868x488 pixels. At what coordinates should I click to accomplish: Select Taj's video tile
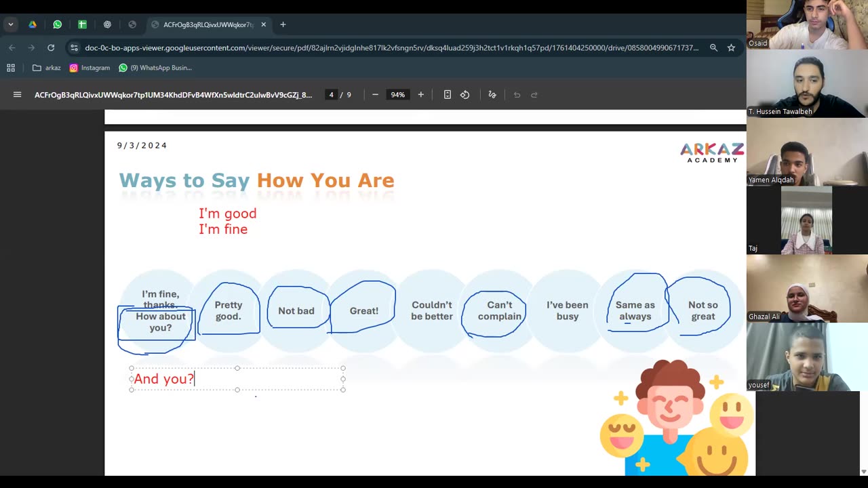coord(807,220)
